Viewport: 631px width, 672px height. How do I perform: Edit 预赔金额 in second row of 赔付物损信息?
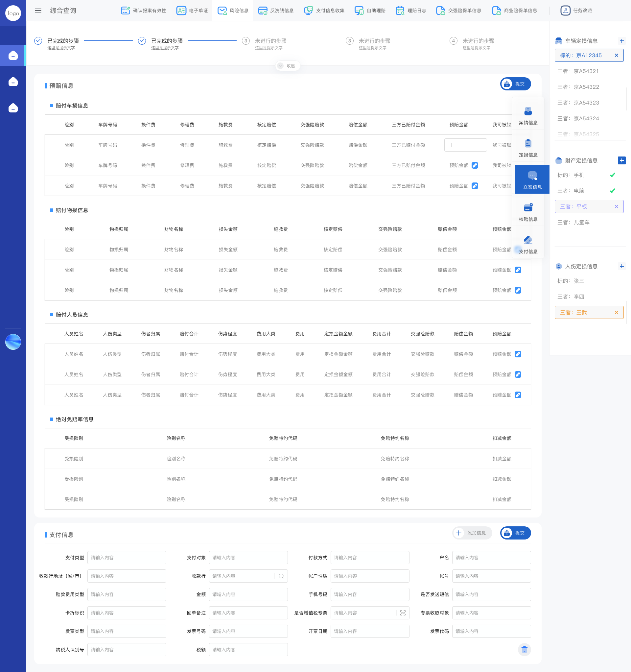[518, 270]
